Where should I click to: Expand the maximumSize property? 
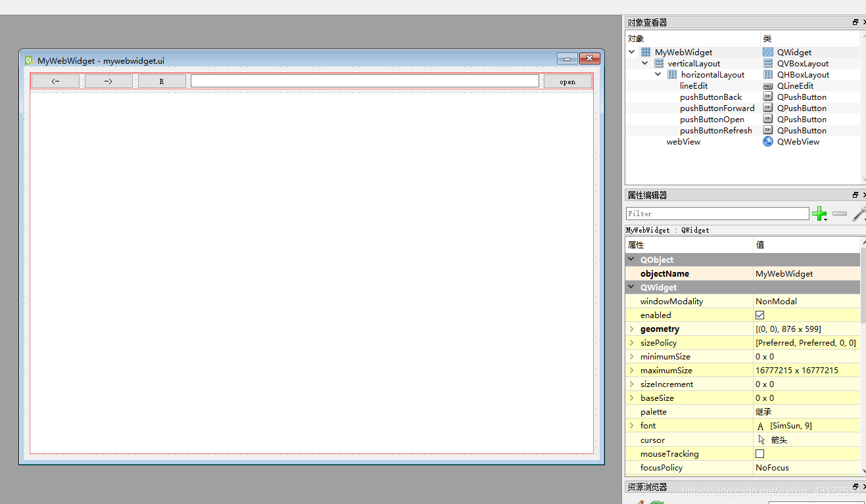coord(632,371)
